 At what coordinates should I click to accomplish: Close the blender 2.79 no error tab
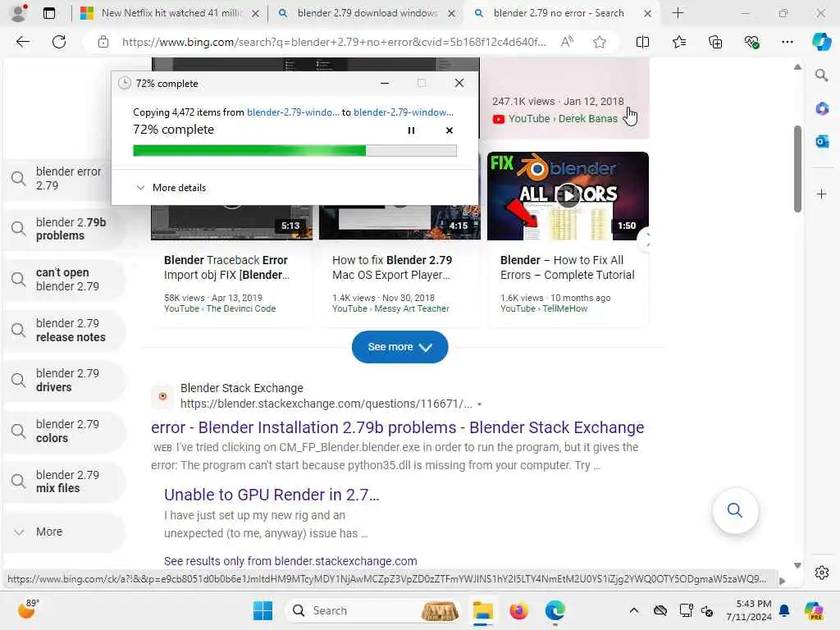[648, 13]
